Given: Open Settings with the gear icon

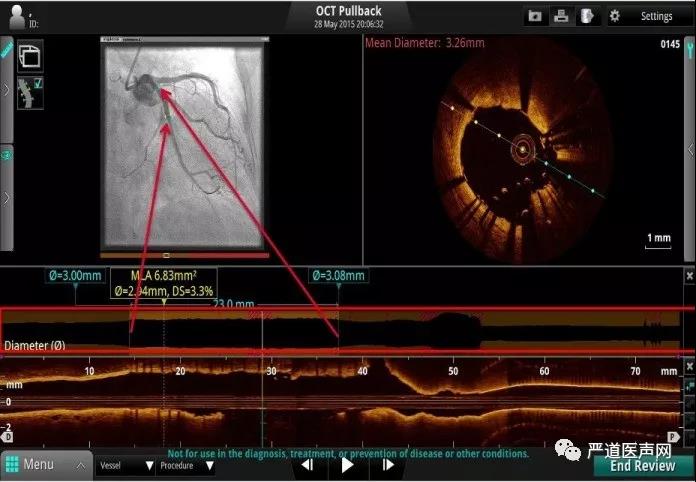Looking at the screenshot, I should (615, 16).
